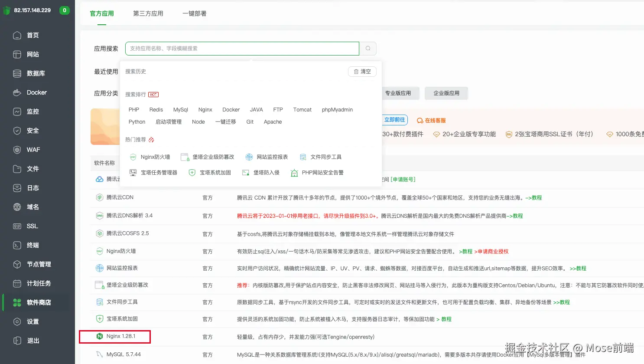The width and height of the screenshot is (644, 364).
Task: Open the 在线客服 online support link
Action: (x=431, y=121)
